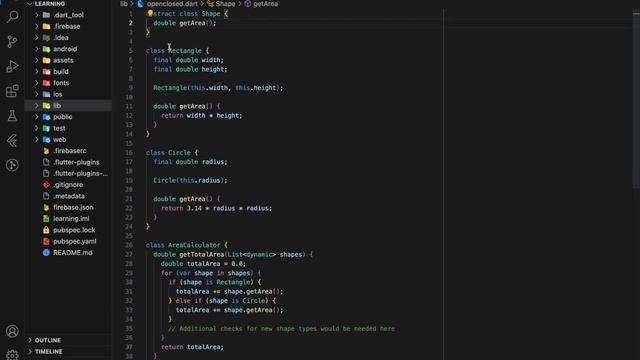Click the test folder icon
Image resolution: width=640 pixels, height=360 pixels.
(47, 128)
